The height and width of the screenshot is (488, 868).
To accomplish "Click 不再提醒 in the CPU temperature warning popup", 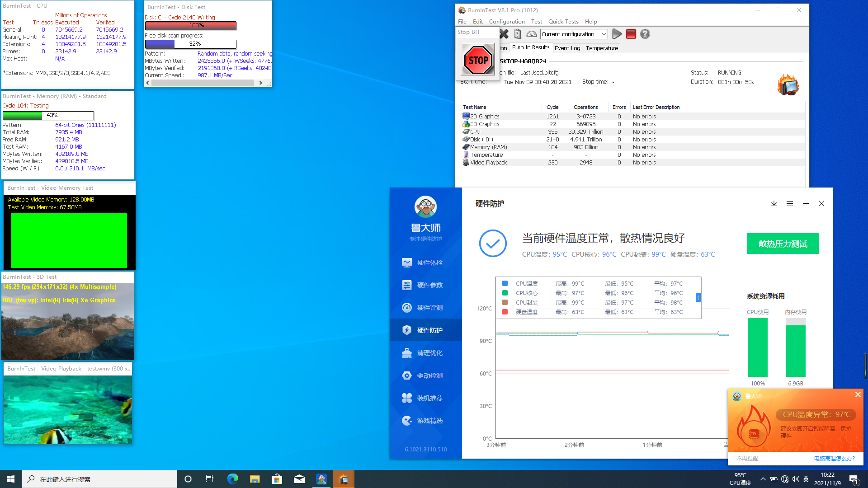I will [x=748, y=458].
